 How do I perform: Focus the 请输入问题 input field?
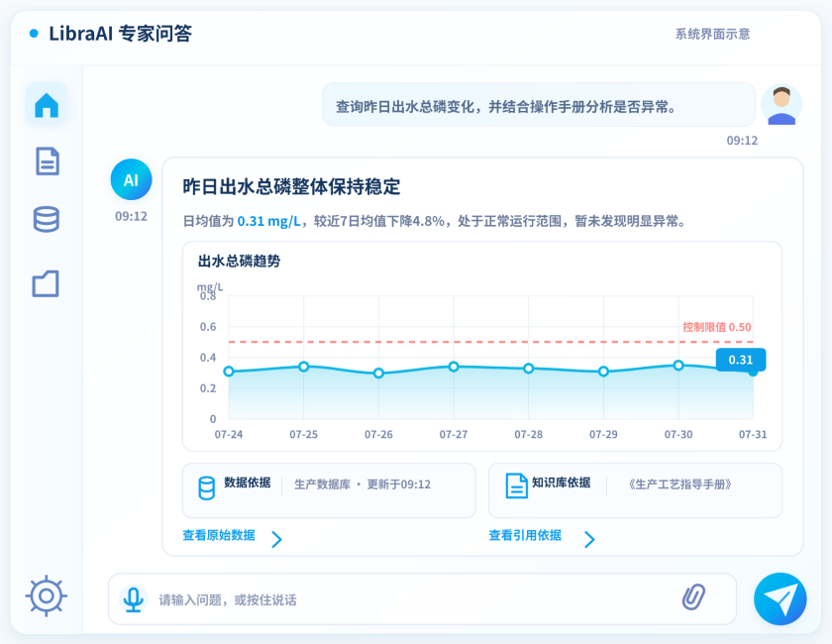click(x=422, y=598)
